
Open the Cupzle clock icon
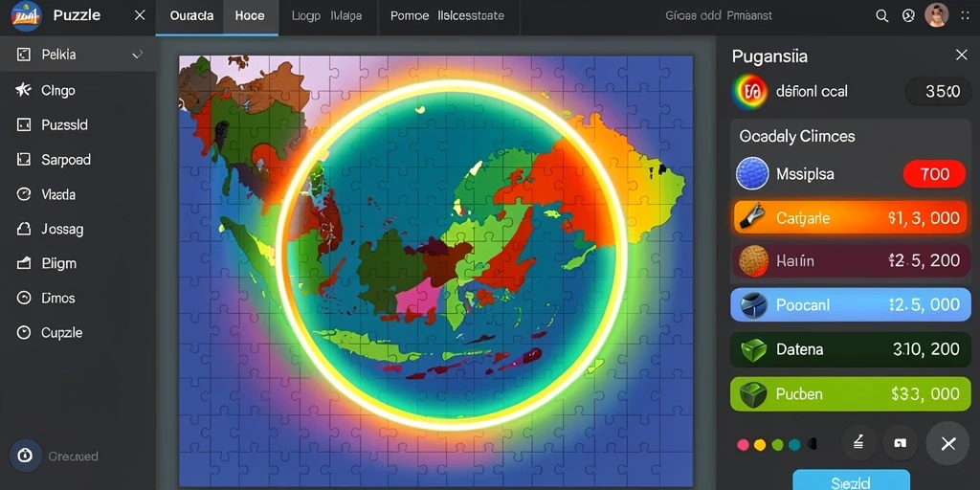pyautogui.click(x=23, y=332)
